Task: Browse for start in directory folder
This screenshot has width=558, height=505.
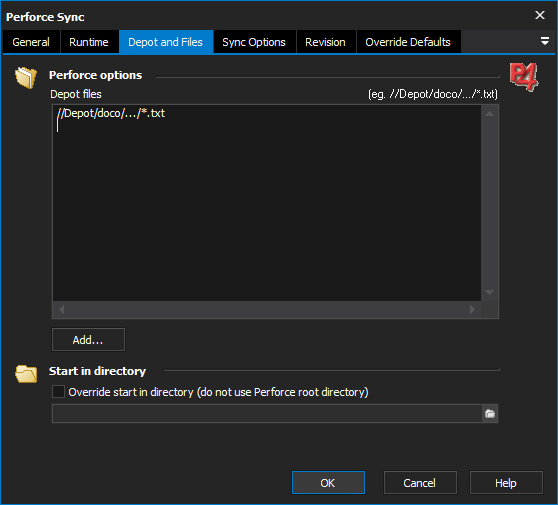Action: [490, 414]
